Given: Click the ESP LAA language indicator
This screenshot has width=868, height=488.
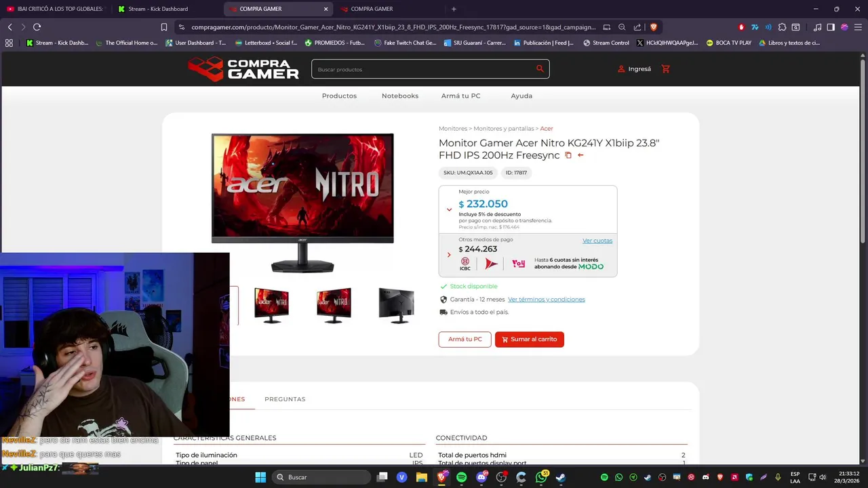Looking at the screenshot, I should pyautogui.click(x=795, y=477).
